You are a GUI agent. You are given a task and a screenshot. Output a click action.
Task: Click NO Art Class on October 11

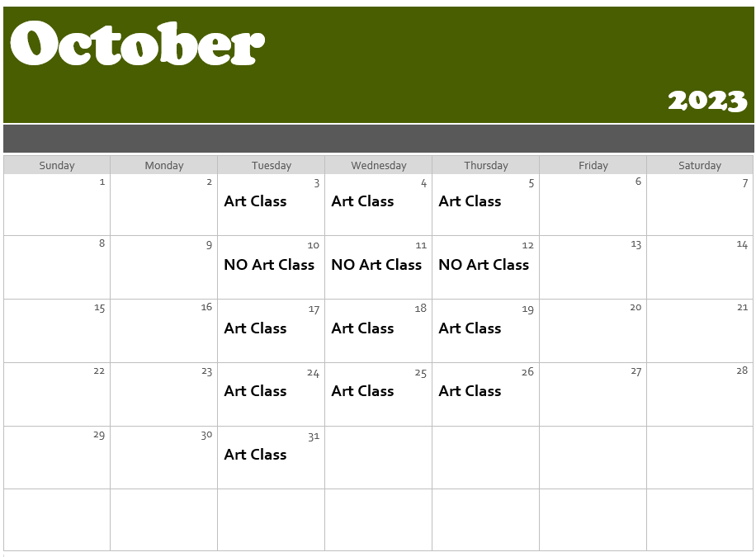point(376,265)
